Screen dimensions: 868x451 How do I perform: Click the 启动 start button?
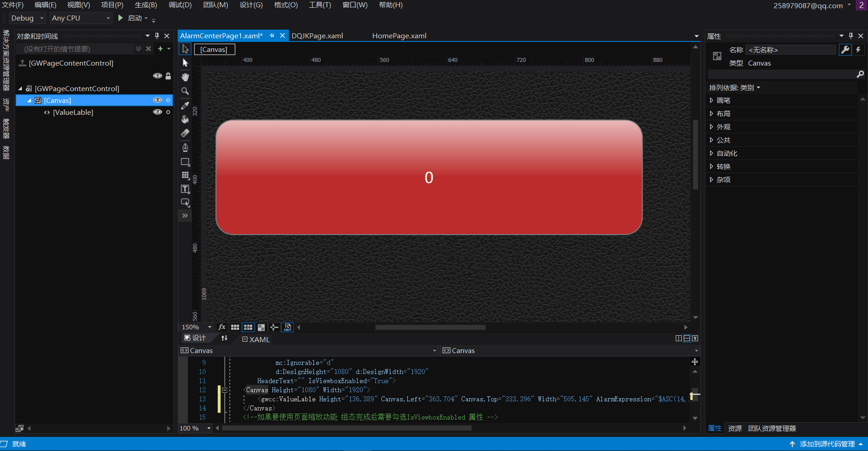point(131,18)
